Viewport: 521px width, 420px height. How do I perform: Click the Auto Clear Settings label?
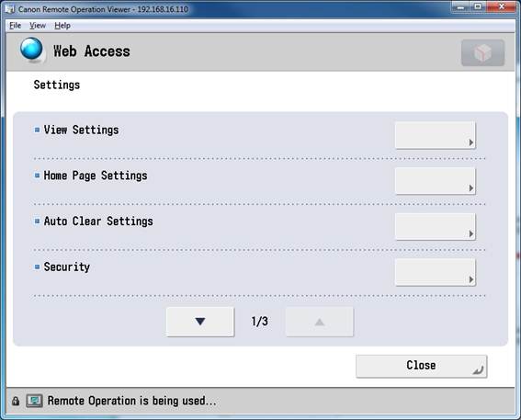tap(98, 221)
